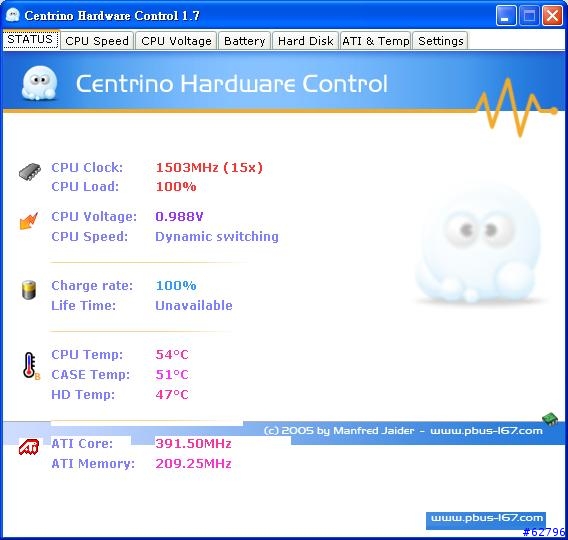This screenshot has width=568, height=540.
Task: Click the ATI Memory label
Action: click(93, 464)
